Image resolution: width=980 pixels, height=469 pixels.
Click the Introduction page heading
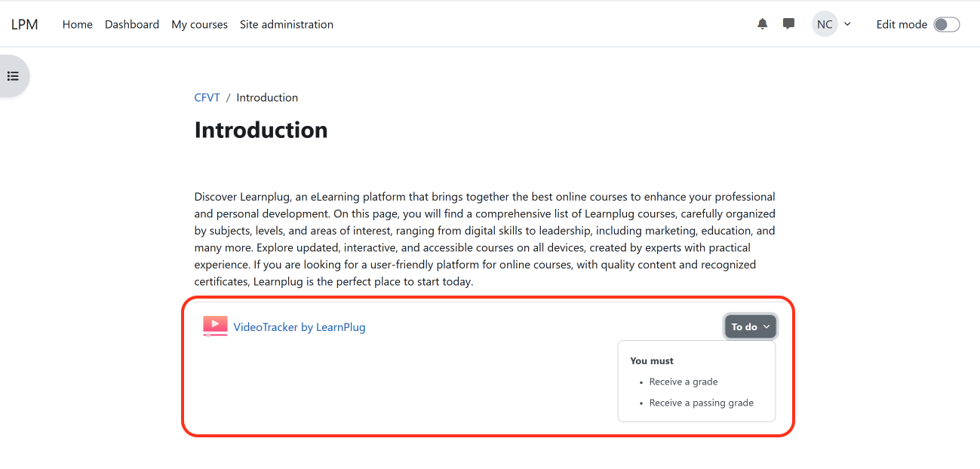(260, 130)
